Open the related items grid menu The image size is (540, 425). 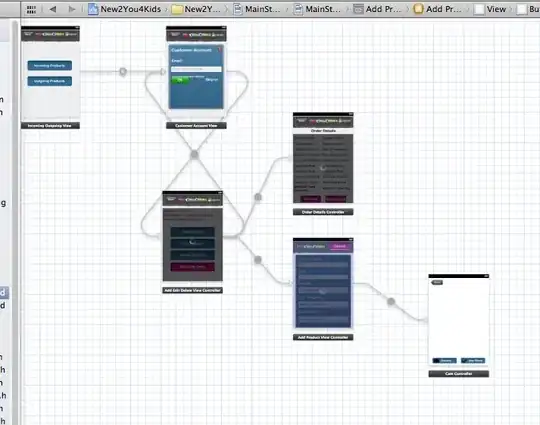click(31, 9)
